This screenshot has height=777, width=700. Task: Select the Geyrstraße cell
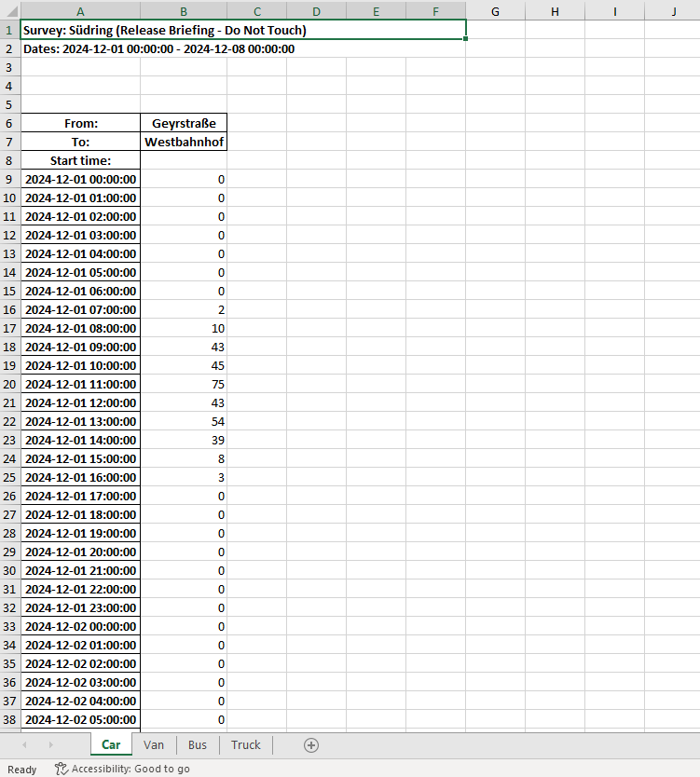184,123
